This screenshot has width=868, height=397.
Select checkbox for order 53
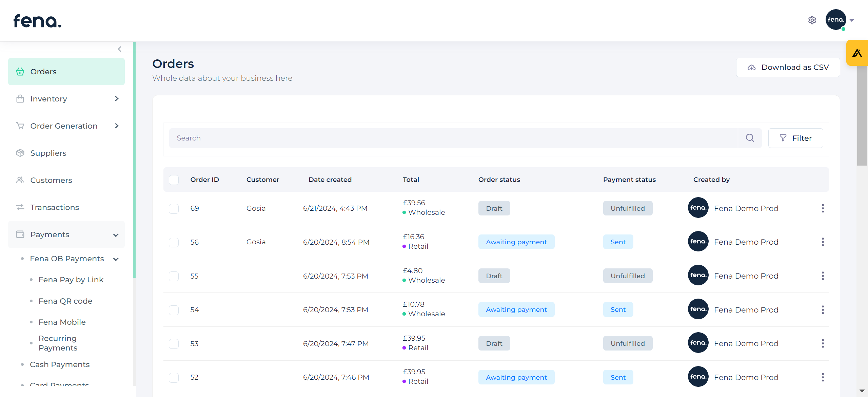click(174, 344)
